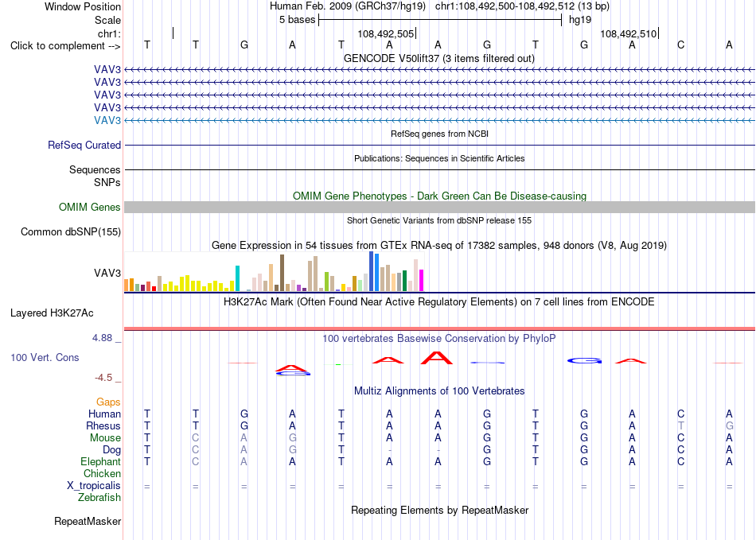
Task: Click the light-blue VAV3 transcript label
Action: click(x=107, y=120)
